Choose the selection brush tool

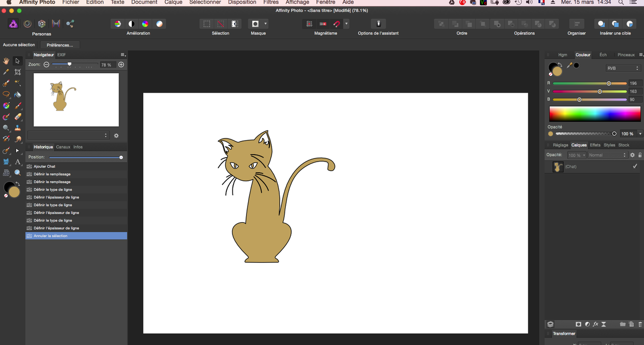pyautogui.click(x=6, y=83)
